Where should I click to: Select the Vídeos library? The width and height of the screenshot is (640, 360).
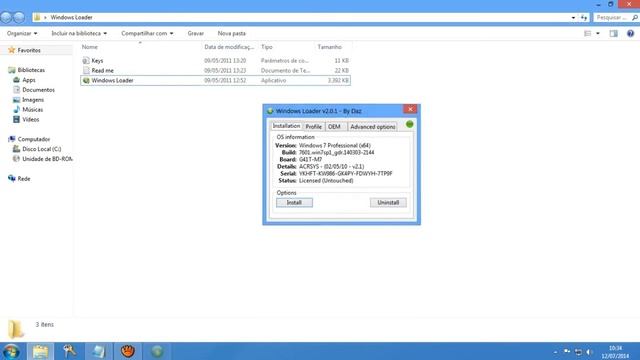point(31,120)
